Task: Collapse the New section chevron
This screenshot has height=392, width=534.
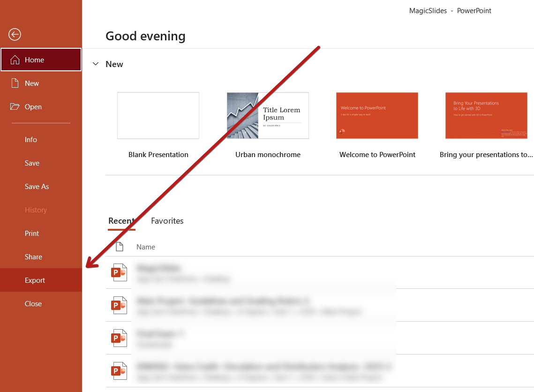Action: coord(96,64)
